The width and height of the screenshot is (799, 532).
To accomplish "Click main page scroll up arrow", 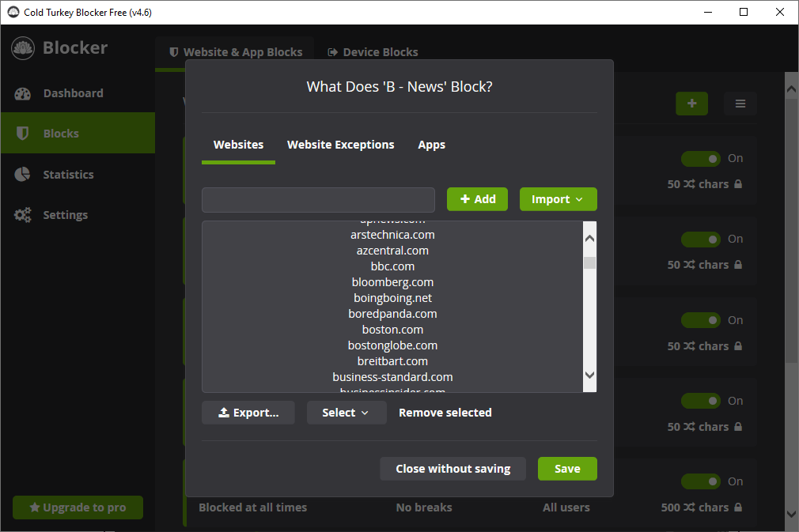I will (x=791, y=89).
